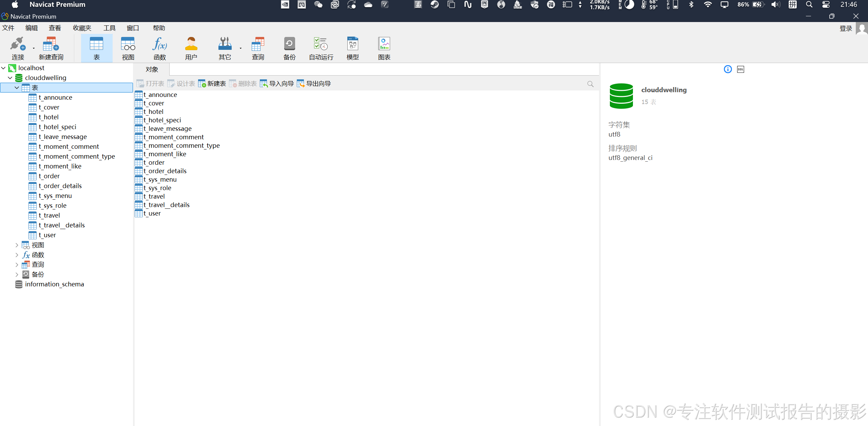The image size is (868, 426).
Task: Show the DDL panel icon
Action: [x=740, y=69]
